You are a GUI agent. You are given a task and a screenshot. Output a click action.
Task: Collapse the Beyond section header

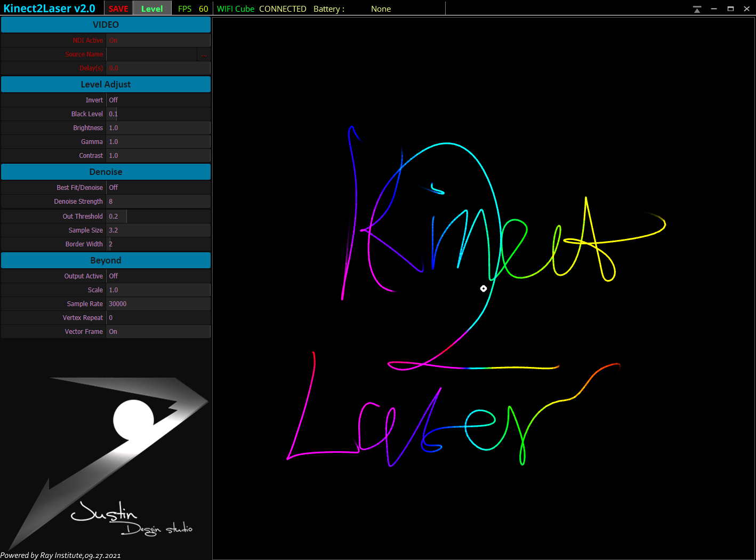(x=106, y=260)
